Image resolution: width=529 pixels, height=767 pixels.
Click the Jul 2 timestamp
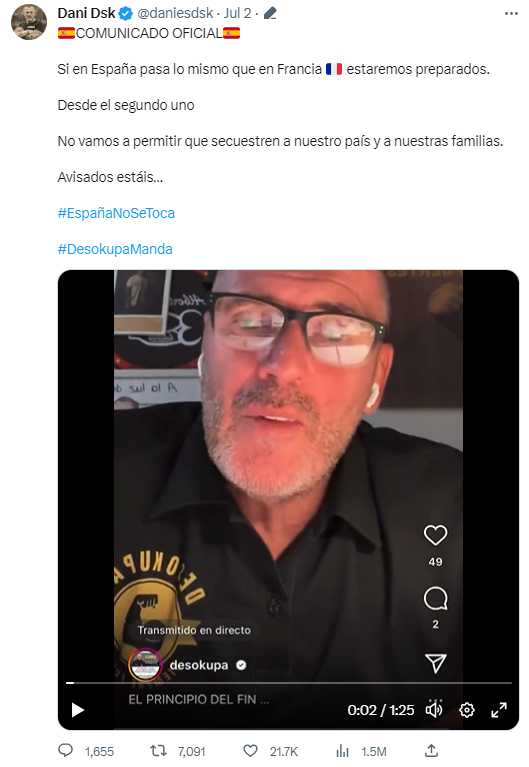(x=237, y=13)
